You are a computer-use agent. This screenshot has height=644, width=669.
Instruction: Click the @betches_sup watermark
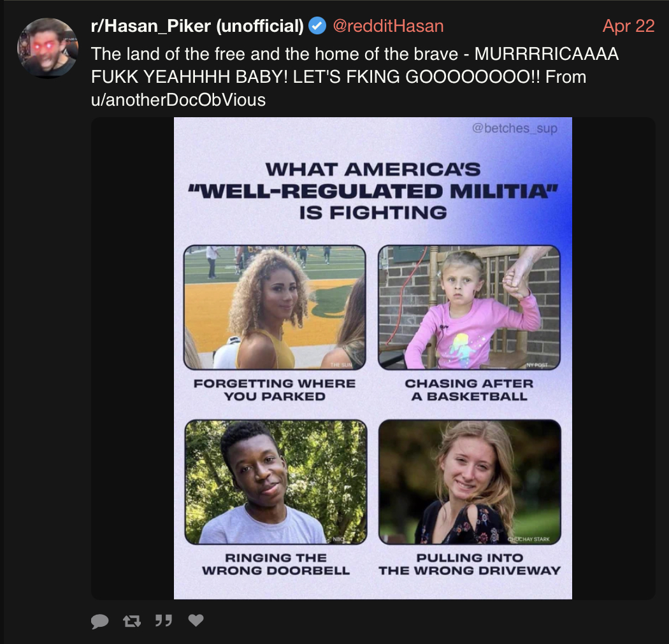[515, 129]
